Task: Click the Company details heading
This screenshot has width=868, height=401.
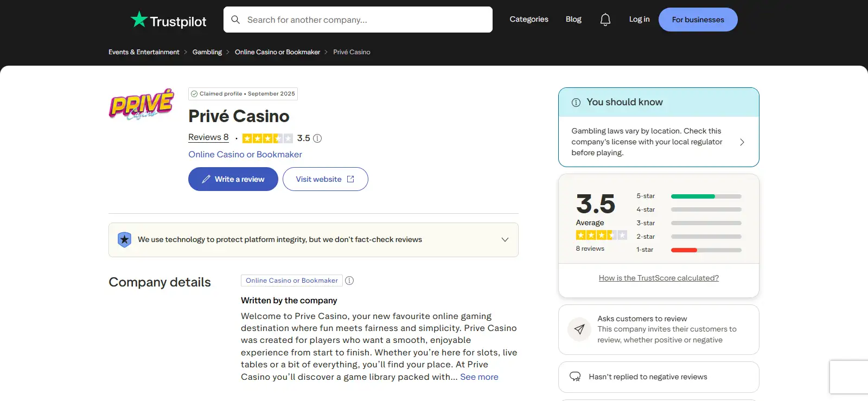Action: [159, 282]
